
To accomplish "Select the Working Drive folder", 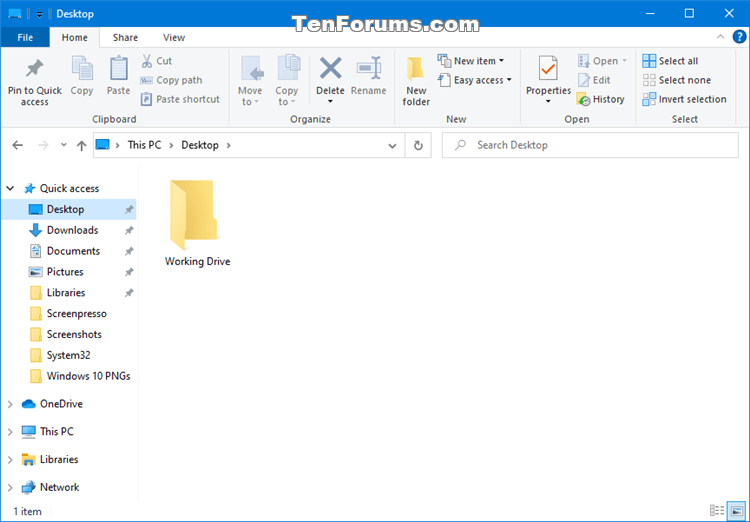I will tap(198, 223).
